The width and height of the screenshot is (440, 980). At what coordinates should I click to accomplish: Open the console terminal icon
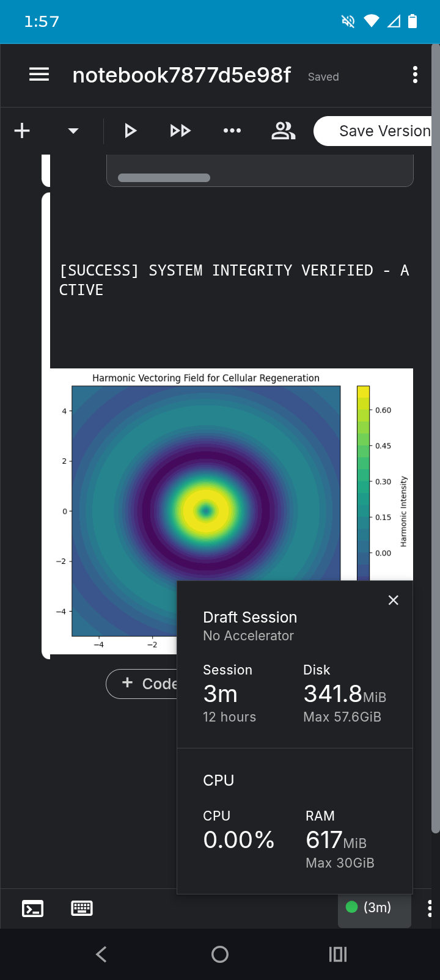click(x=32, y=909)
